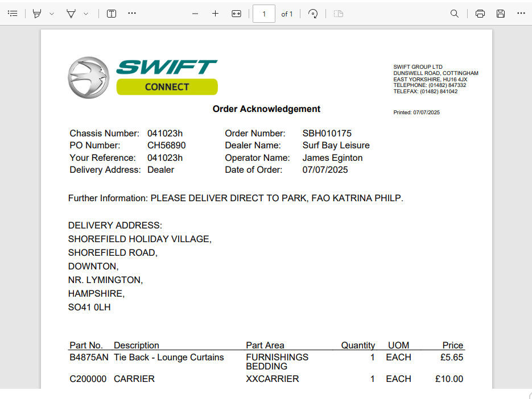This screenshot has width=532, height=399.
Task: Click the £10.00 price
Action: coord(449,379)
